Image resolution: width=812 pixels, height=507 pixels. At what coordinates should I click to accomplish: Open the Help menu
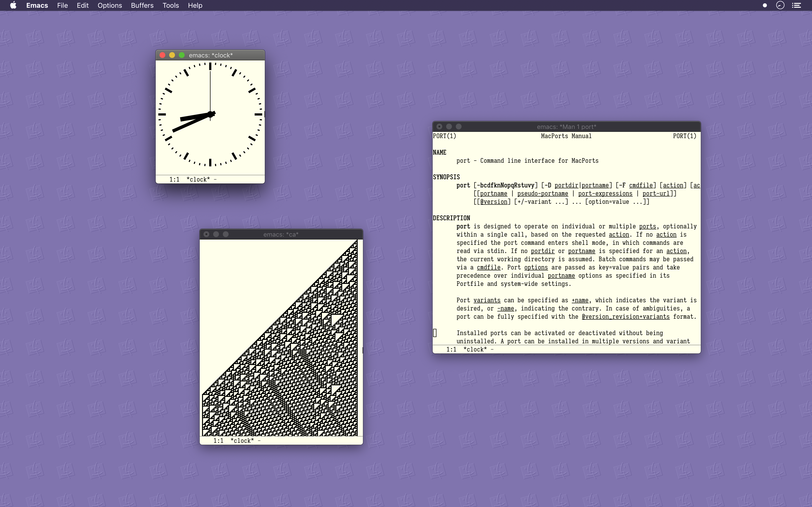click(195, 5)
